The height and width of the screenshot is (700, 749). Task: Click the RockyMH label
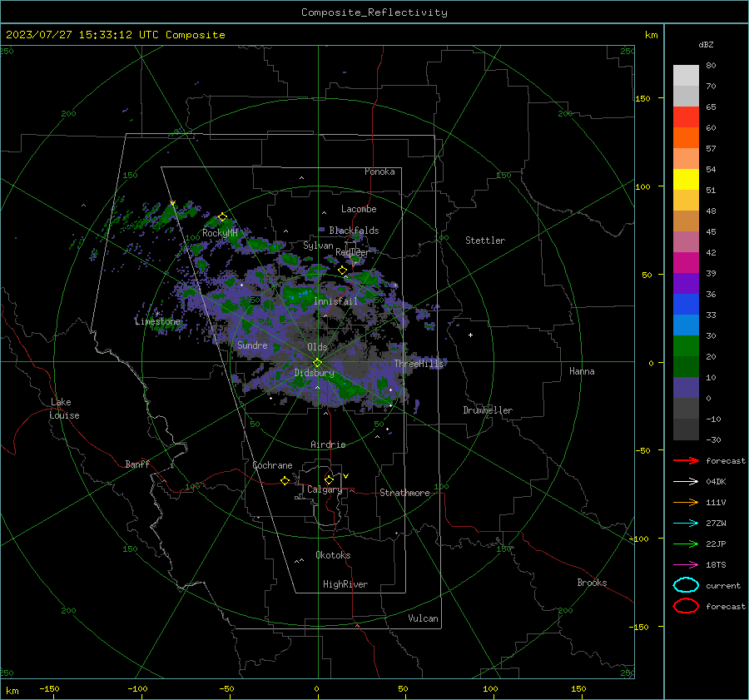pos(220,233)
